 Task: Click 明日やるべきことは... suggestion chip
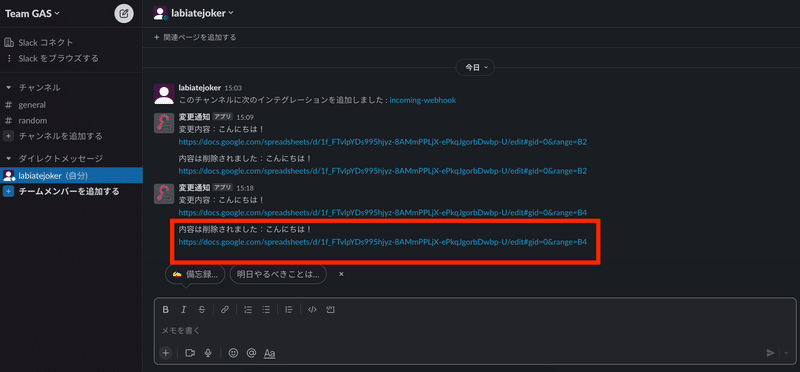[278, 274]
